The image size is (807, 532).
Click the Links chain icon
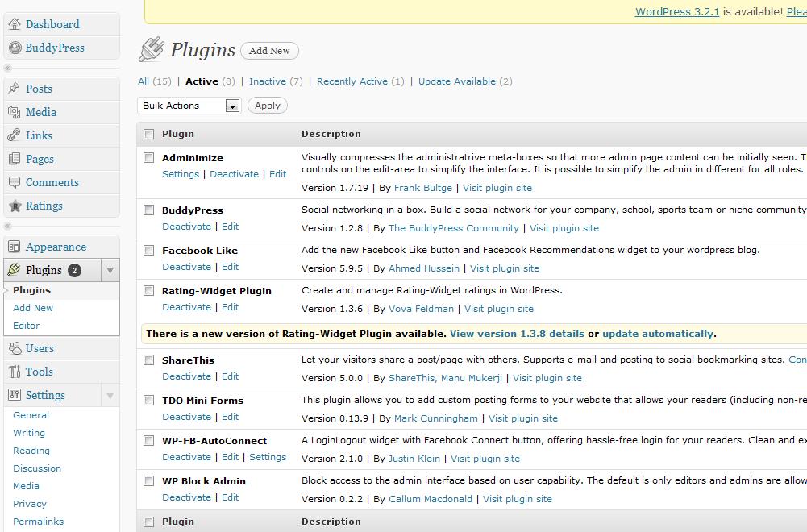coord(15,135)
